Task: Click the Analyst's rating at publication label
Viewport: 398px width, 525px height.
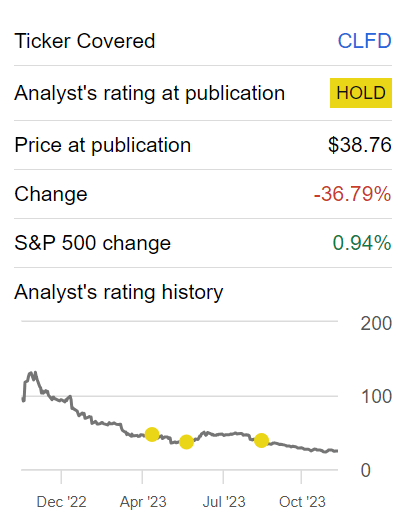Action: click(x=149, y=93)
